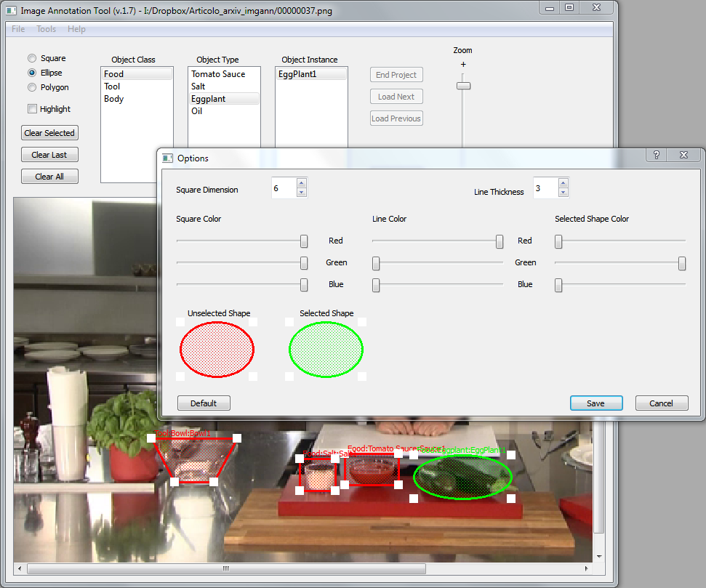The width and height of the screenshot is (706, 588).
Task: Click the green selected shape ellipse preview
Action: 326,350
